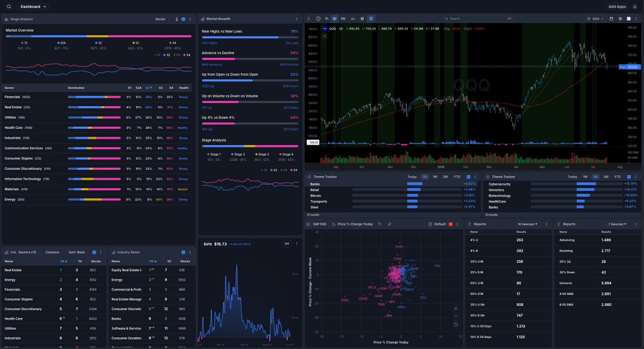Open the search icon in top bar
This screenshot has width=644, height=349.
tap(9, 6)
